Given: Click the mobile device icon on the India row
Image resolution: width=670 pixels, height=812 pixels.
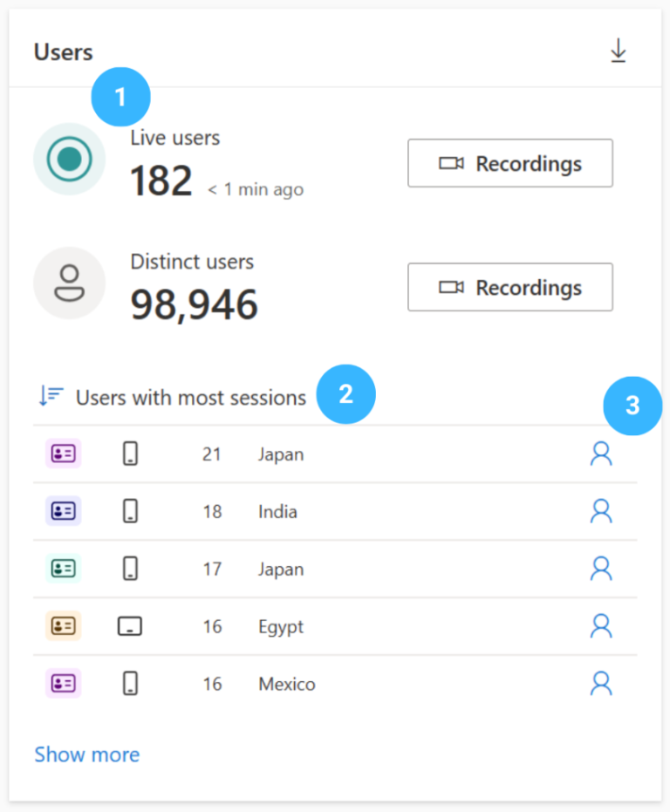Looking at the screenshot, I should pyautogui.click(x=130, y=511).
